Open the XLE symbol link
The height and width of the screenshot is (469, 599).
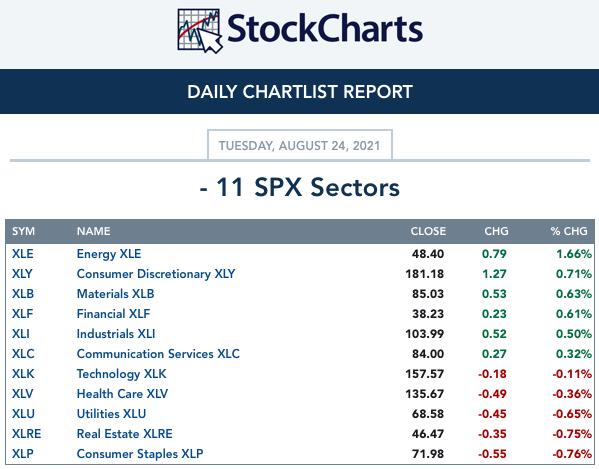click(x=23, y=254)
